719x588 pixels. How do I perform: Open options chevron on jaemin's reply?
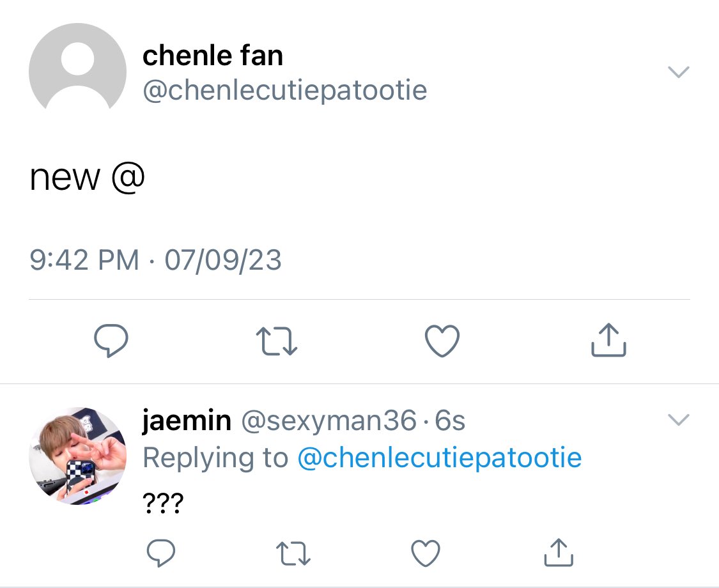pos(679,420)
